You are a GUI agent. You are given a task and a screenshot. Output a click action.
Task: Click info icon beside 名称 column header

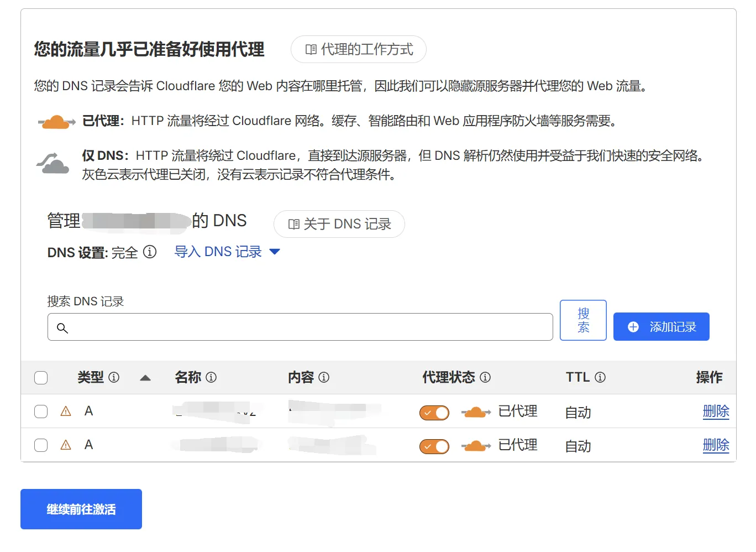pos(211,377)
